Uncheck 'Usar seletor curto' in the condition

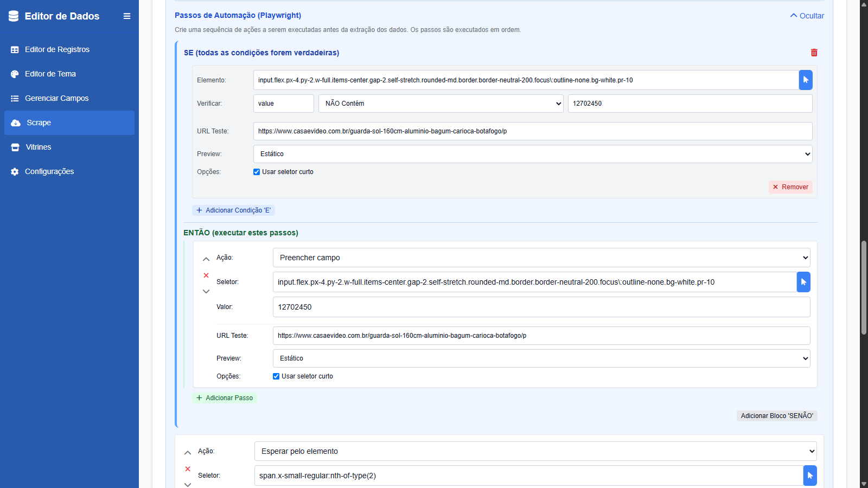(257, 172)
